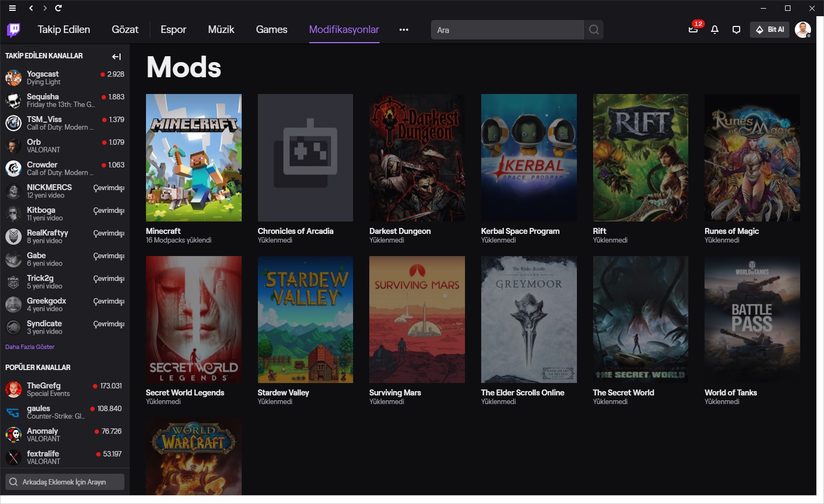
Task: Click the World of Tanks title
Action: (730, 393)
